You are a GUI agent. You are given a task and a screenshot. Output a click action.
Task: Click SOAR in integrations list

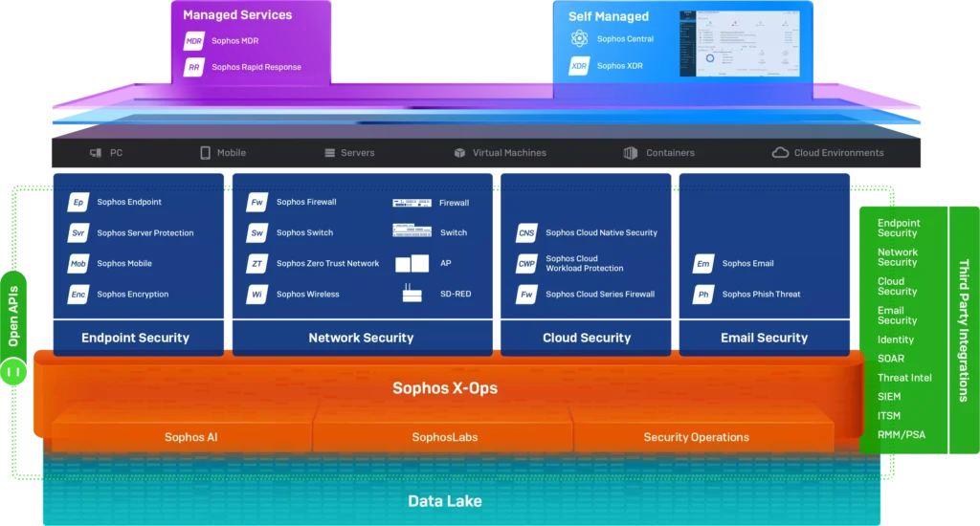(891, 359)
